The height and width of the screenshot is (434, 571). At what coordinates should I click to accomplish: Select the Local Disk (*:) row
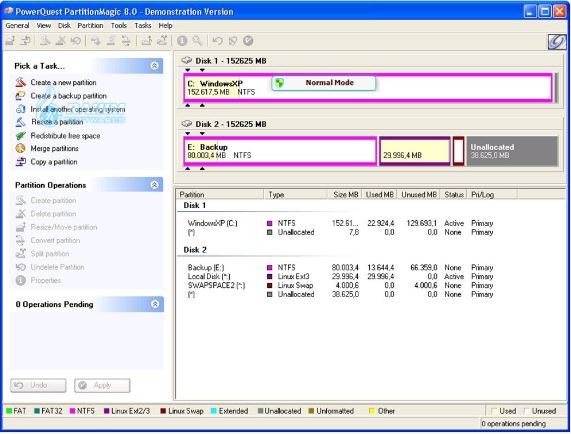[340, 276]
